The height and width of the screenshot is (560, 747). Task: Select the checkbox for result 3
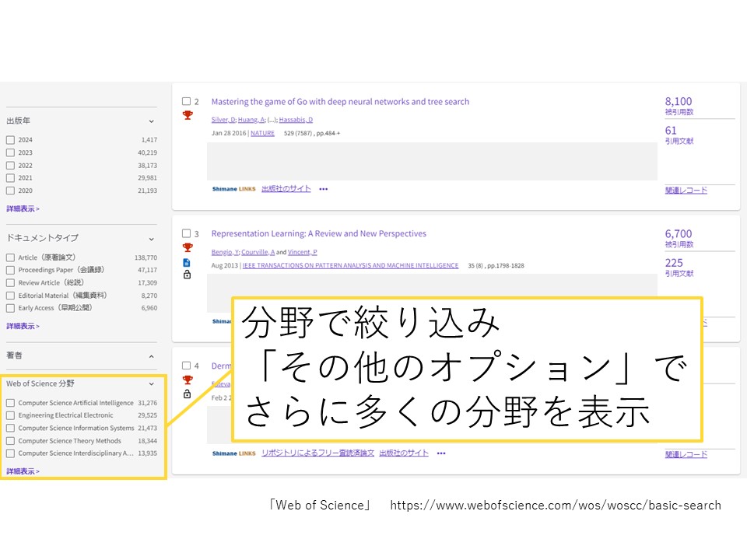(186, 233)
